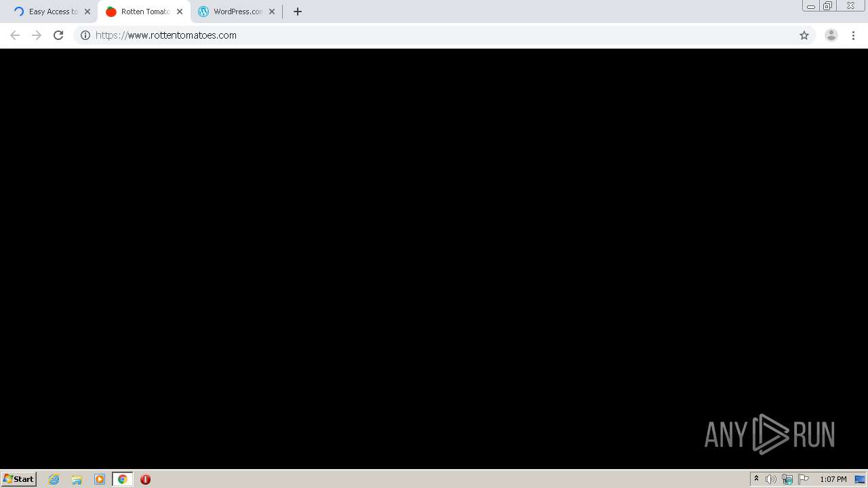Screen dimensions: 868x488
Task: Open Windows Explorer folder icon
Action: [x=77, y=479]
